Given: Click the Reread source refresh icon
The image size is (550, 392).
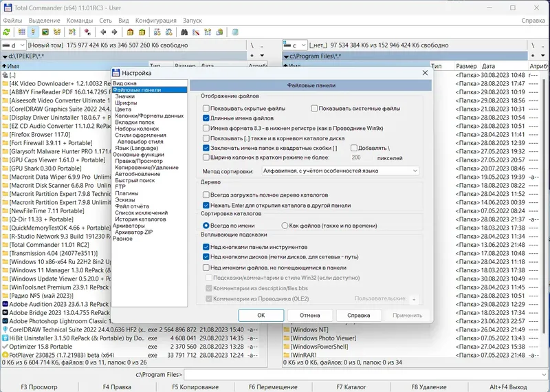Looking at the screenshot, I should pos(6,32).
